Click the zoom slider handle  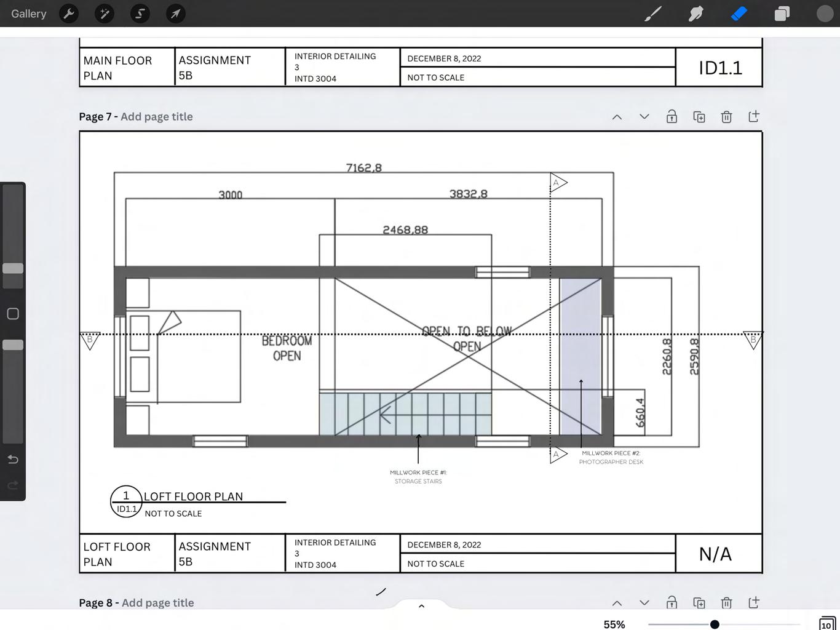(x=715, y=624)
